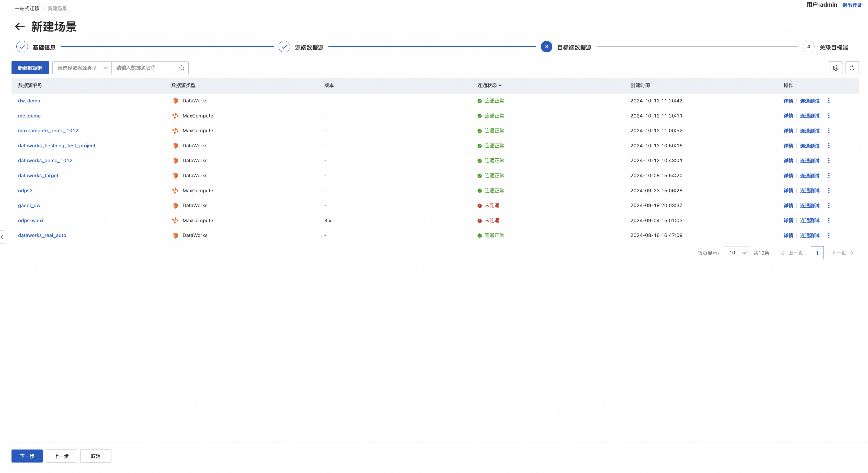View 详情 for dataworks_real_auto
This screenshot has width=868, height=473.
point(788,235)
